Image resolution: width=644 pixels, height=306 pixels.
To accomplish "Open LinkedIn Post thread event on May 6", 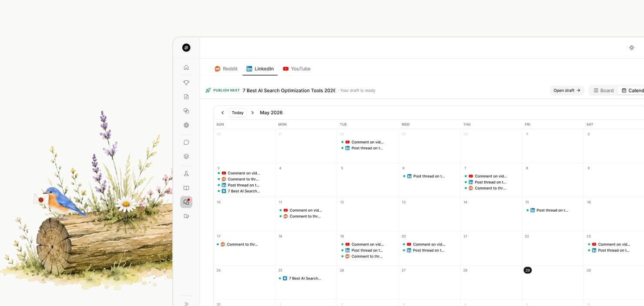I will (x=424, y=176).
